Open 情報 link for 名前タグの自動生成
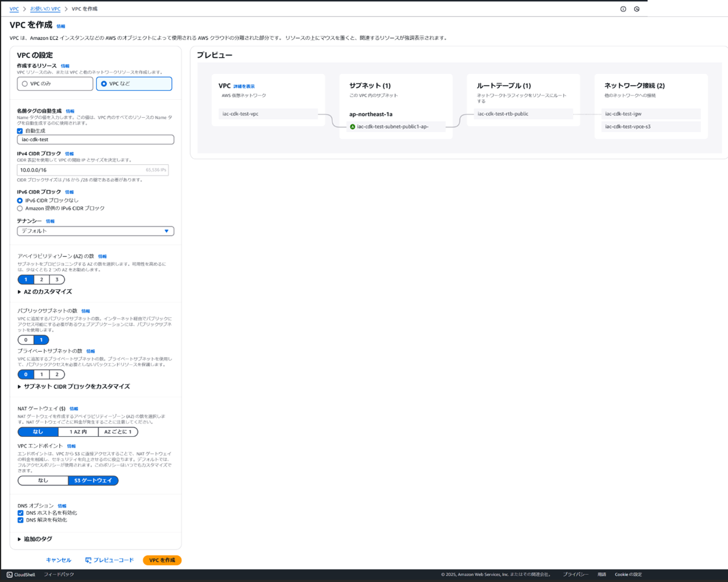 point(70,112)
